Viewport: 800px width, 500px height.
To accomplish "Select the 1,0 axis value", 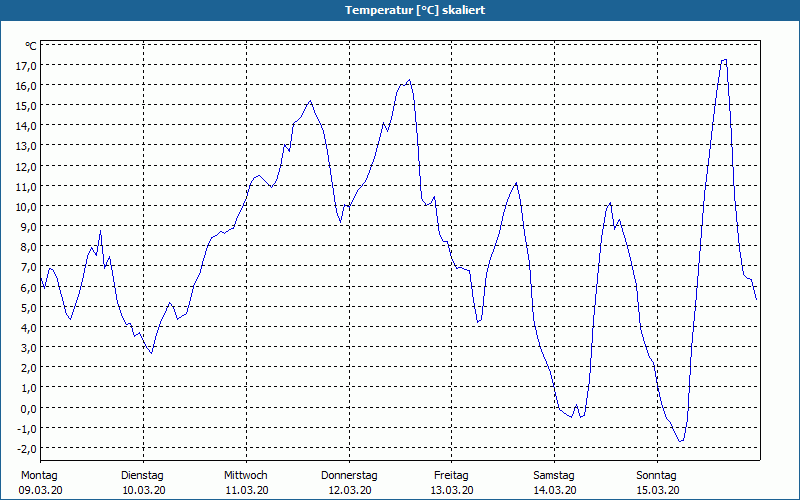I will (x=28, y=388).
